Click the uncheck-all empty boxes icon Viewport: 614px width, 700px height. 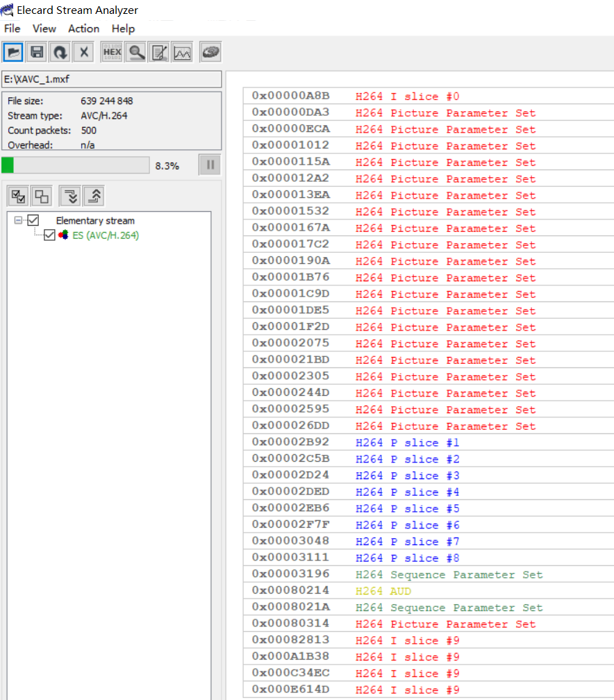coord(42,196)
